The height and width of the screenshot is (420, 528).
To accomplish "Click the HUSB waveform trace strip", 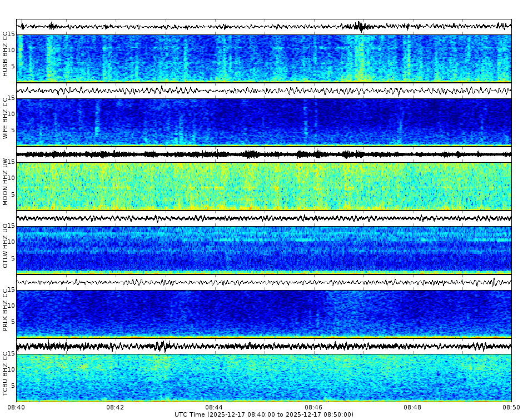I will click(222, 24).
